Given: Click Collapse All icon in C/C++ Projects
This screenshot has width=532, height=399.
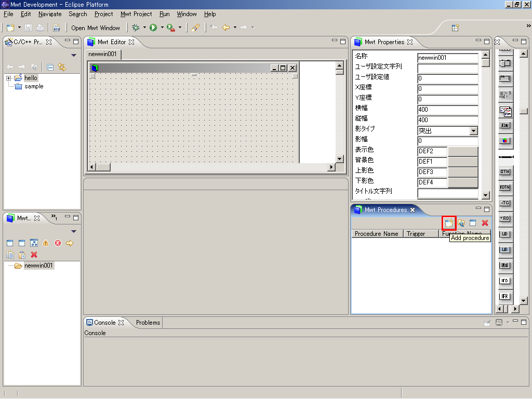Looking at the screenshot, I should pyautogui.click(x=50, y=67).
